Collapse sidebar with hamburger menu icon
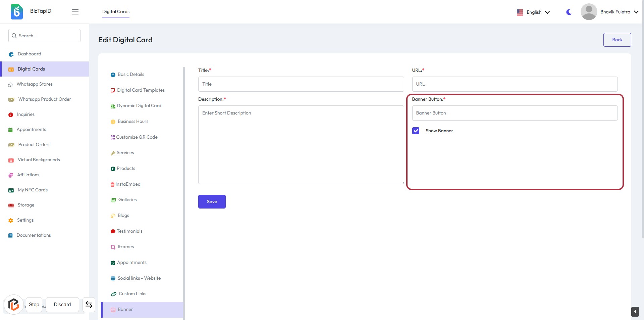The width and height of the screenshot is (644, 320). pyautogui.click(x=75, y=12)
